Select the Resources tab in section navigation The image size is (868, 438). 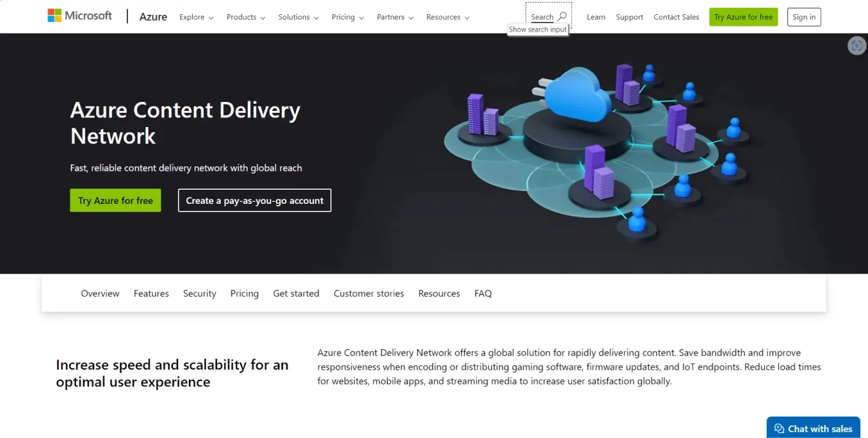(x=439, y=294)
